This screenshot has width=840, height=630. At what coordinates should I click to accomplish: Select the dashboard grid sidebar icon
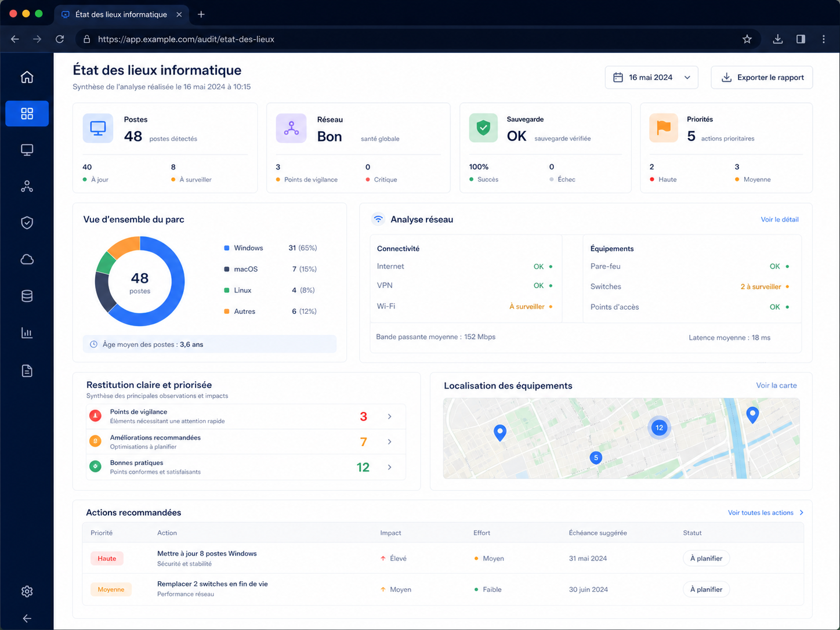click(27, 114)
